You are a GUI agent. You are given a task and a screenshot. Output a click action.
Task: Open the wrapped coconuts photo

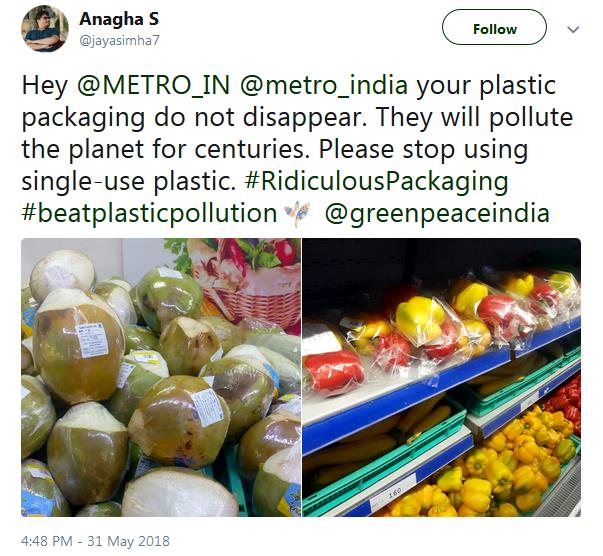click(161, 377)
